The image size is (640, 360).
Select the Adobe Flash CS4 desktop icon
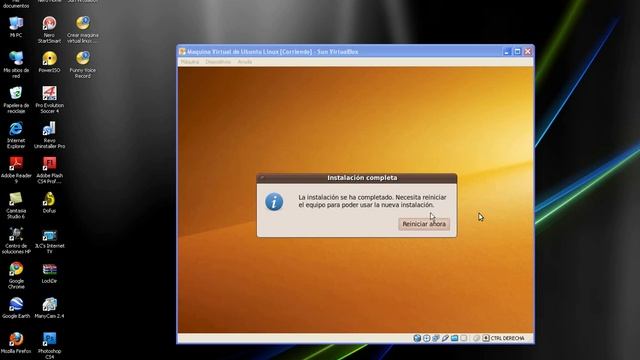49,170
